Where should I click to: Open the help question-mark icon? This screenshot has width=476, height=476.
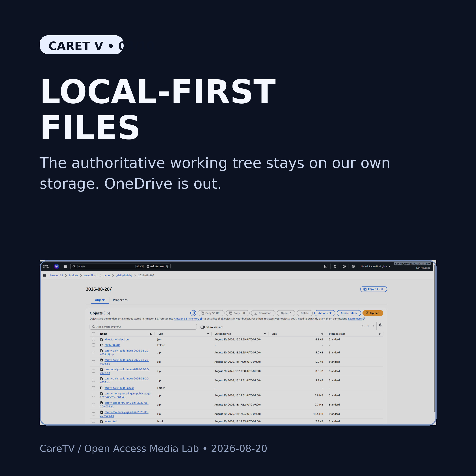[x=344, y=266]
